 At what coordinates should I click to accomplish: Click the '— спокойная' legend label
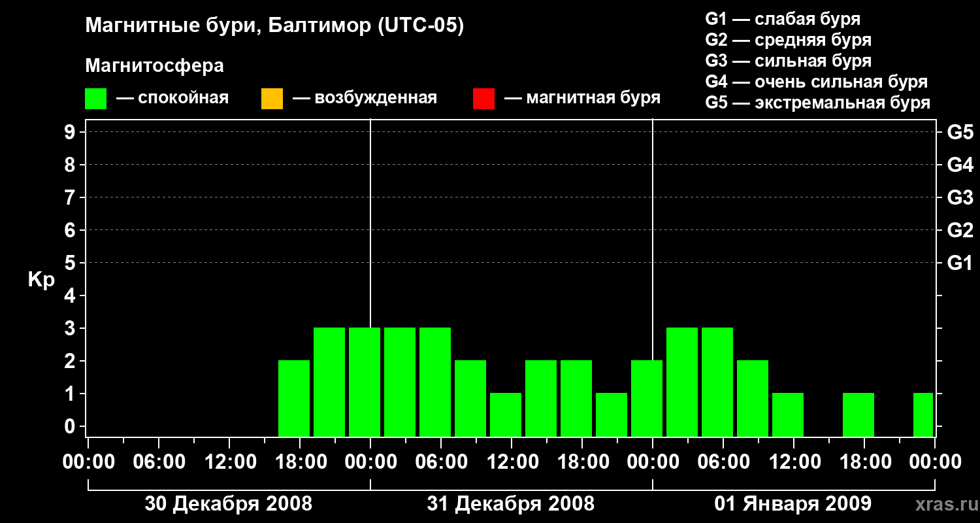tap(172, 99)
